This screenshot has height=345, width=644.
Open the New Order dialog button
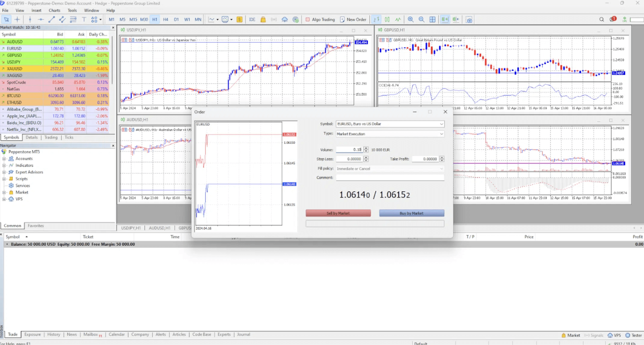353,19
